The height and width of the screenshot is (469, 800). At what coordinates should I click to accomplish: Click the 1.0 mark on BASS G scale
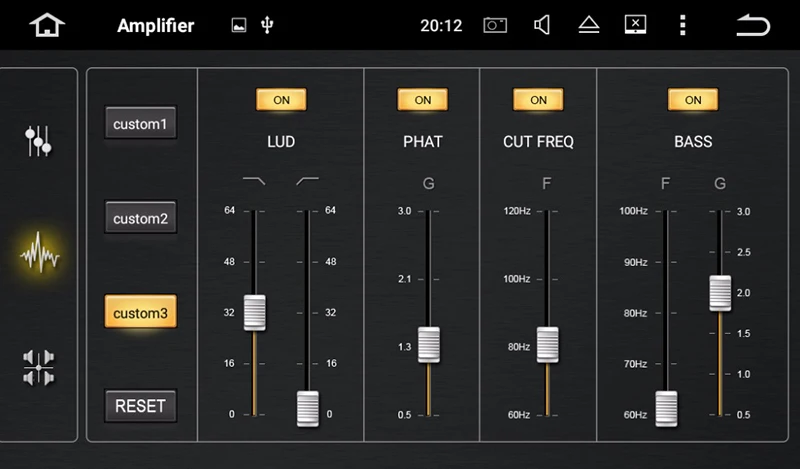[x=744, y=374]
